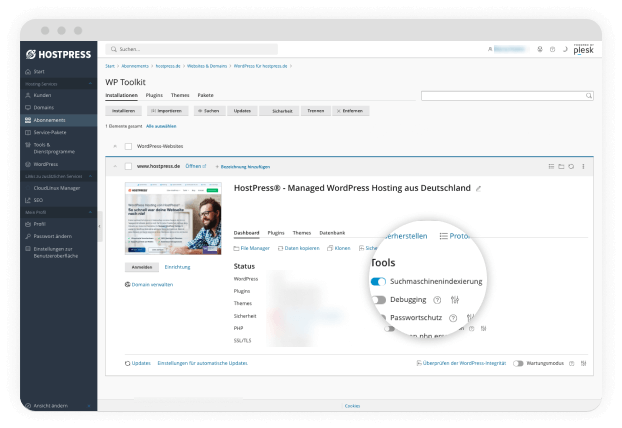
Task: Collapse Hosting Services sidebar section
Action: click(90, 84)
